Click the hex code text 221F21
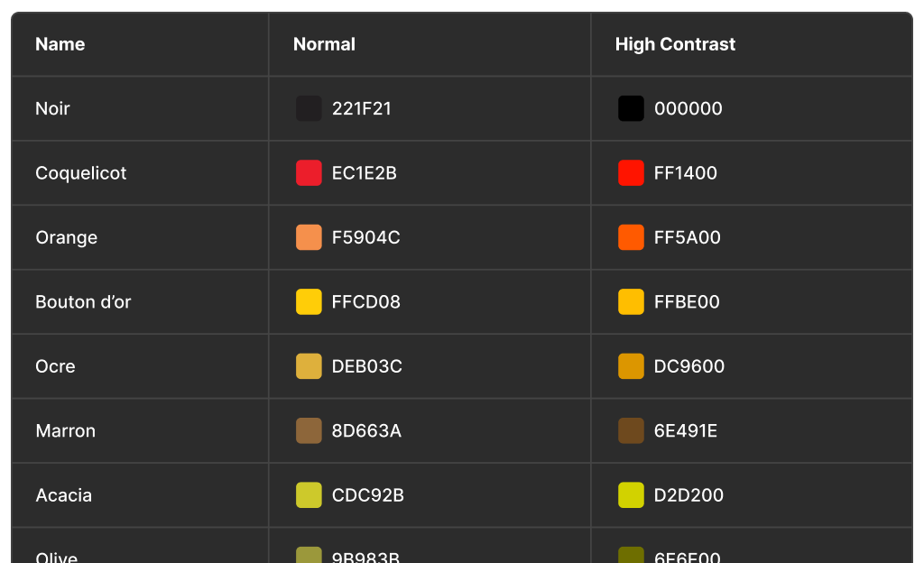 coord(362,108)
